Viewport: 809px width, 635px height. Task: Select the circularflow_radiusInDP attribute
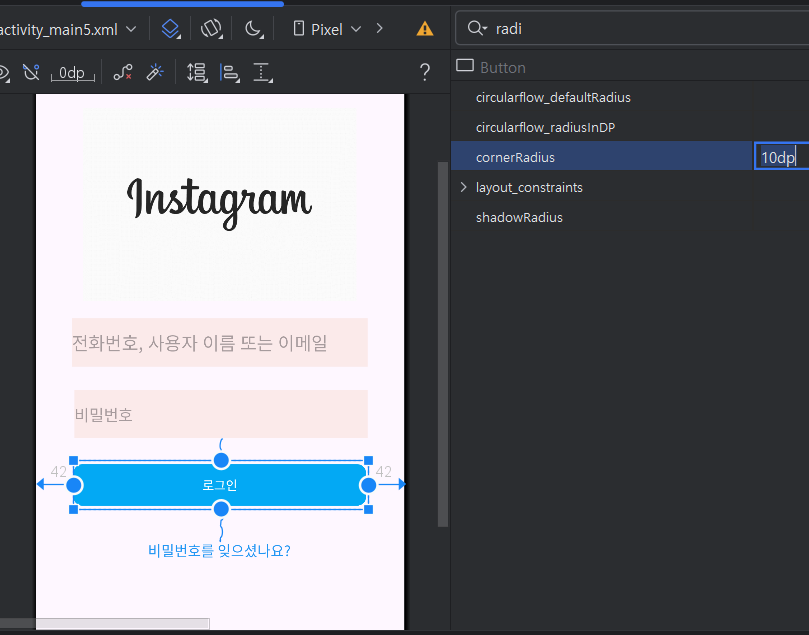(x=545, y=127)
